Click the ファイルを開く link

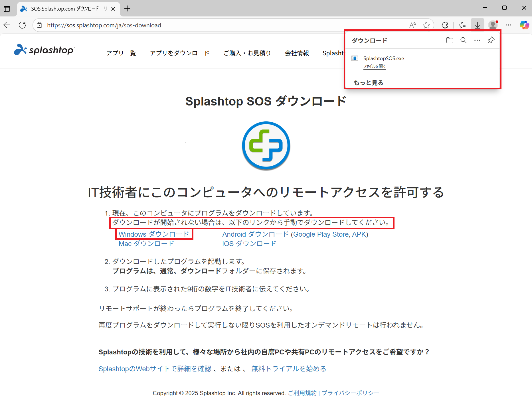(375, 66)
